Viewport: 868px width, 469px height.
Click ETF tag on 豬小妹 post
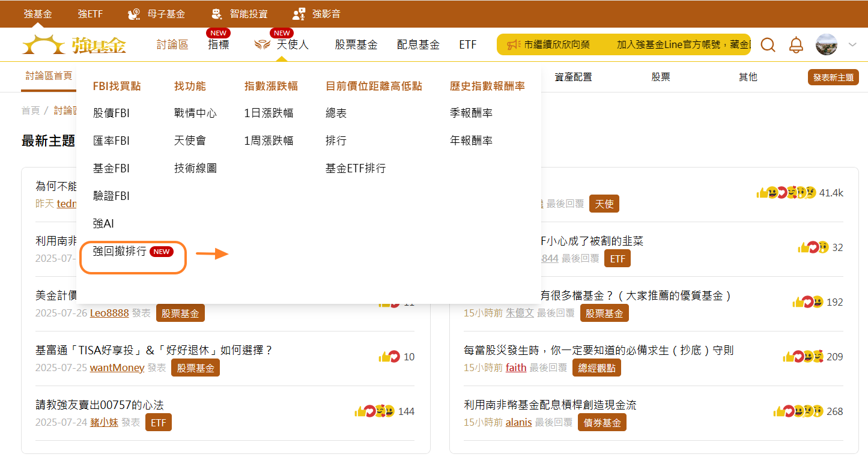(x=158, y=422)
